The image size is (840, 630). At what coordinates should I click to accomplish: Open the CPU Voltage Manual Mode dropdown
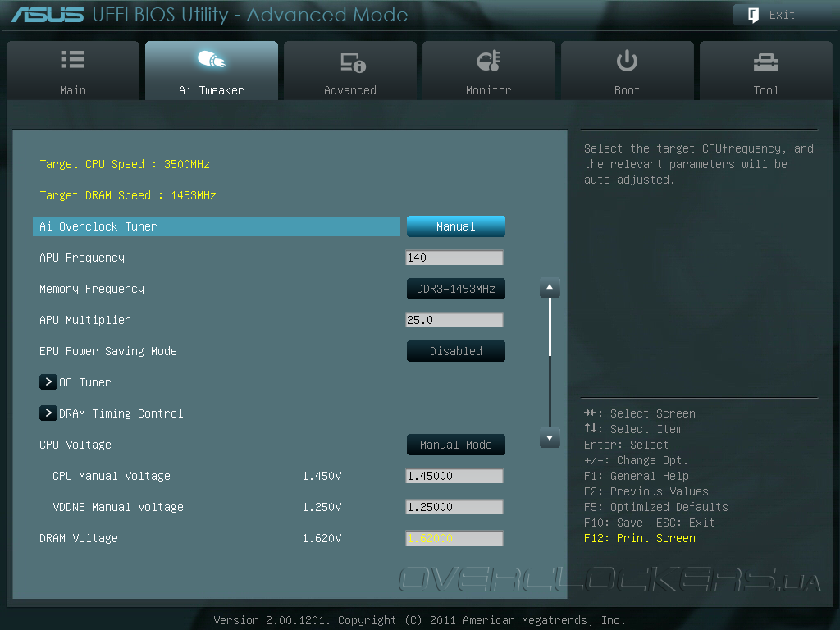click(456, 445)
